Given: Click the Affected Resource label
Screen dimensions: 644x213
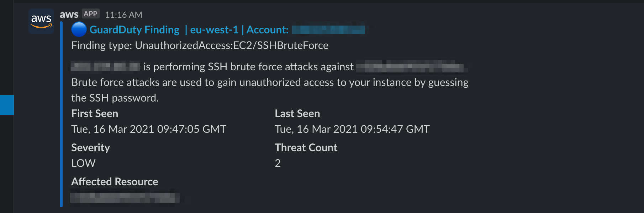Looking at the screenshot, I should coord(115,182).
